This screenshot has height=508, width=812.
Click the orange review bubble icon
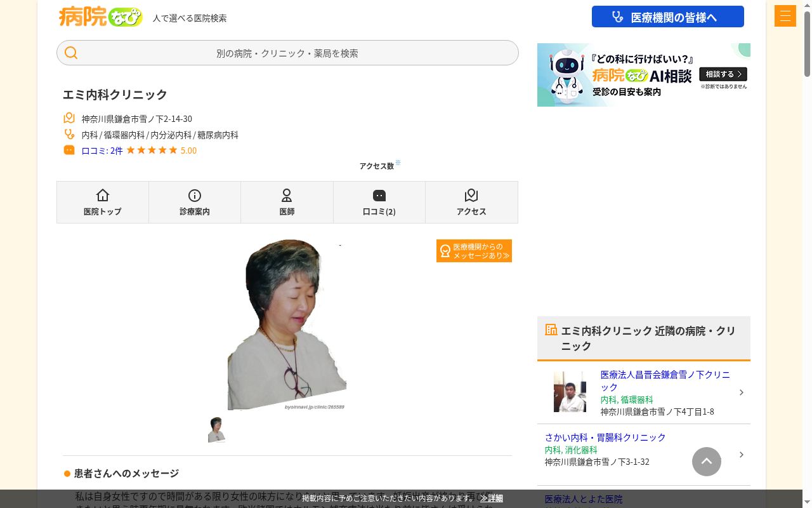point(69,150)
